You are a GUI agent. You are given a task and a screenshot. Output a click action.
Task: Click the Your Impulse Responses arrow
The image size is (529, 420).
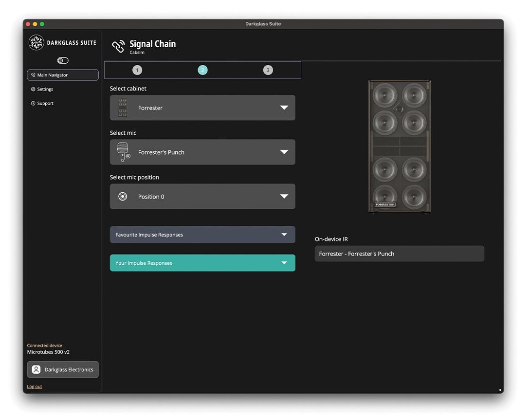click(284, 263)
